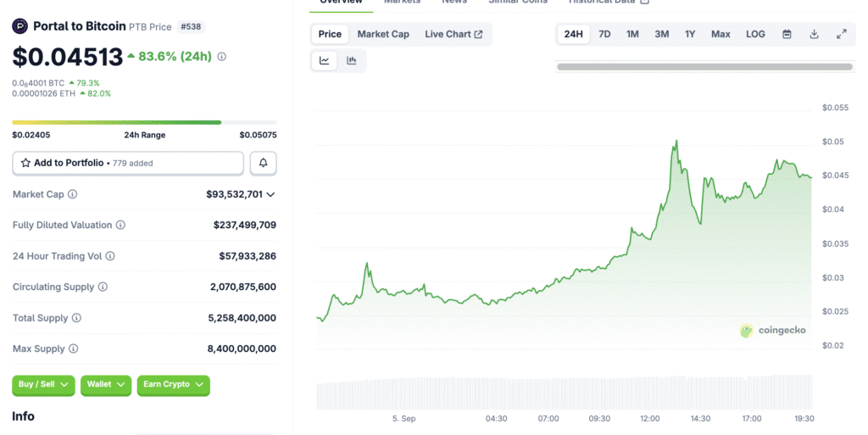
Task: Switch to line chart view icon
Action: click(325, 61)
